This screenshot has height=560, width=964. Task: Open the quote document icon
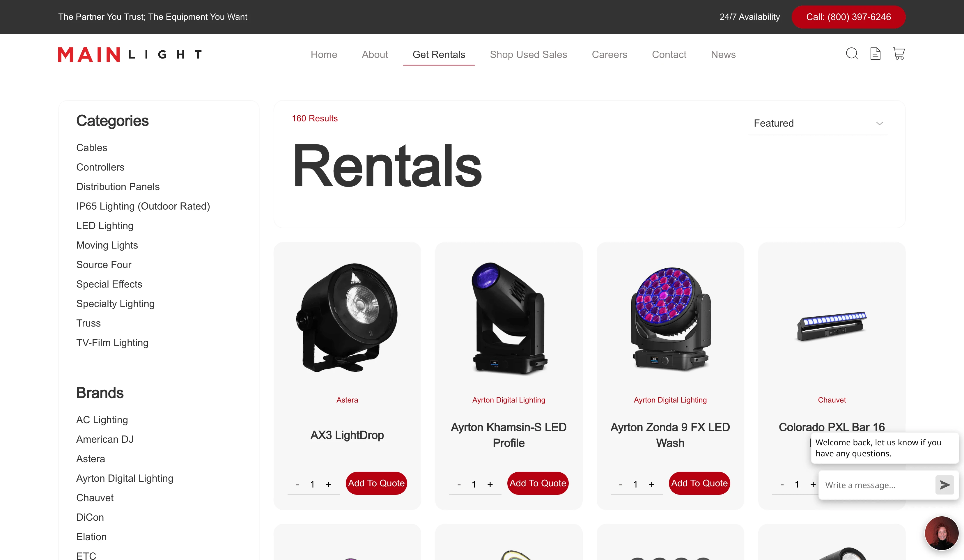coord(875,54)
